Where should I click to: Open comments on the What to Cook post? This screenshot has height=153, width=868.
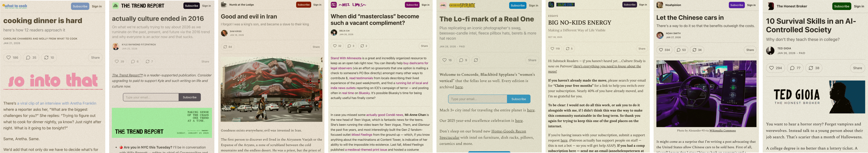(31, 58)
